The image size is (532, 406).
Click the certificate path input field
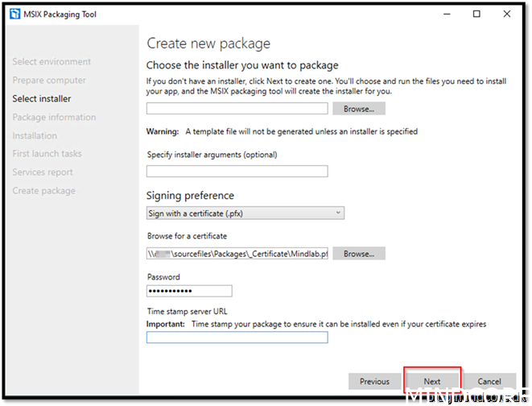[x=237, y=254]
